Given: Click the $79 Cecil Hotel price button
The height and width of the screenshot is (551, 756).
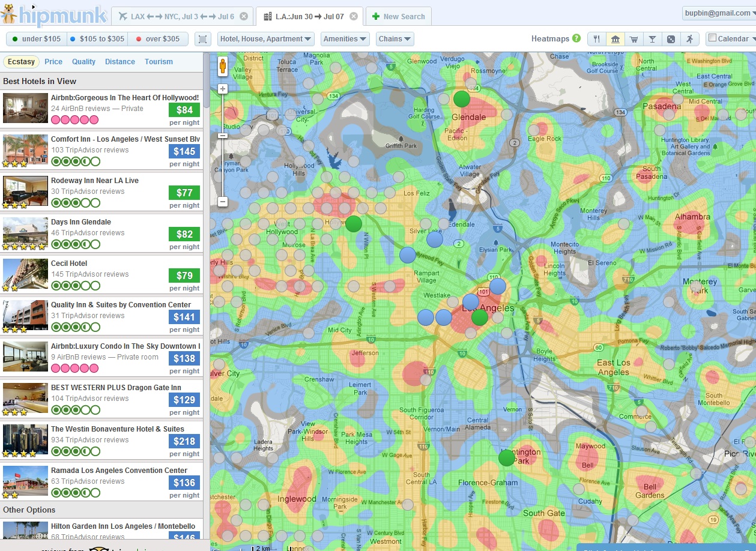Looking at the screenshot, I should pos(184,275).
